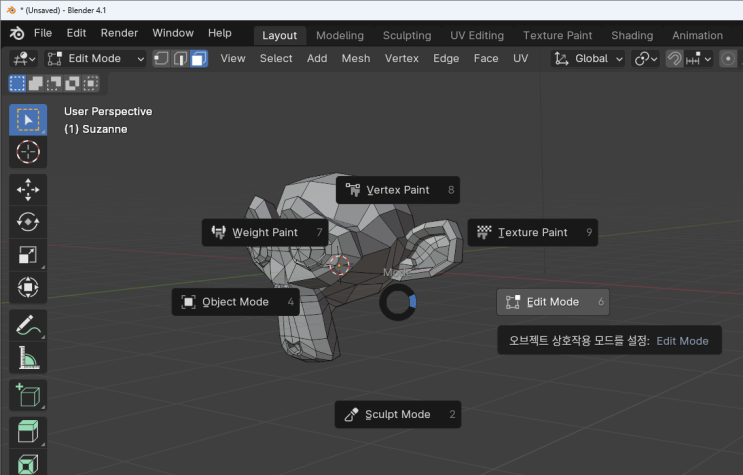Set selection mode to extend
743x475 pixels.
pyautogui.click(x=36, y=83)
